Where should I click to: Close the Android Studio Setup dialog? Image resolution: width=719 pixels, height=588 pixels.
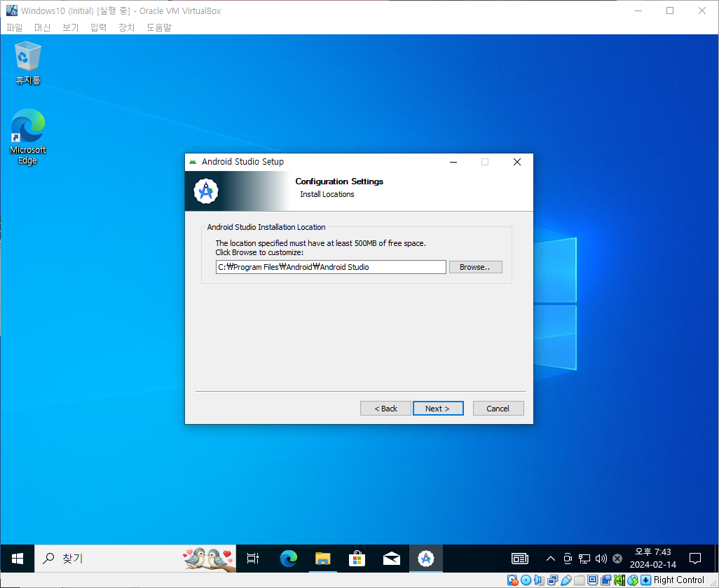click(x=516, y=162)
